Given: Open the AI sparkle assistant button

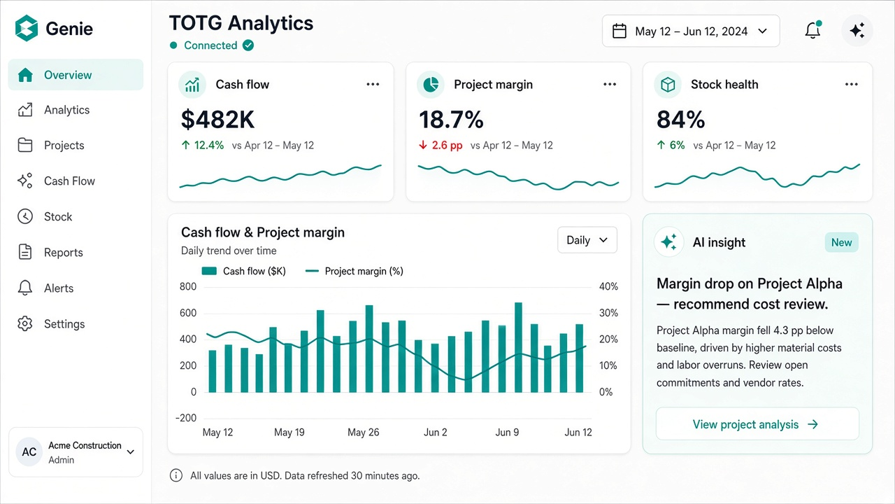Looking at the screenshot, I should [x=857, y=30].
